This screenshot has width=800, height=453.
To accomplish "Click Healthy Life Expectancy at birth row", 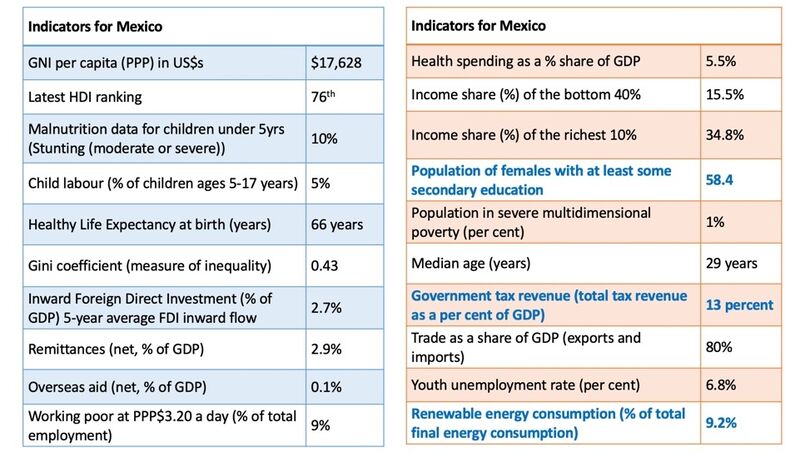I will (x=203, y=224).
